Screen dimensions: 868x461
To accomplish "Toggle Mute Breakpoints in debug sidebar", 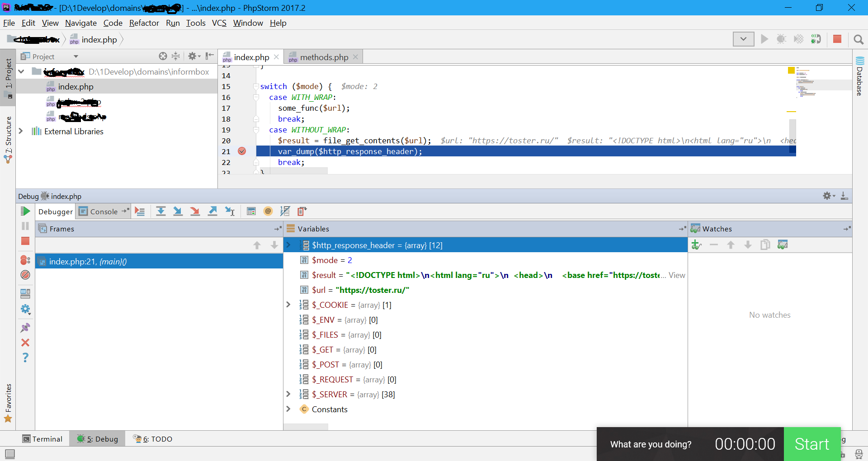I will pos(25,275).
